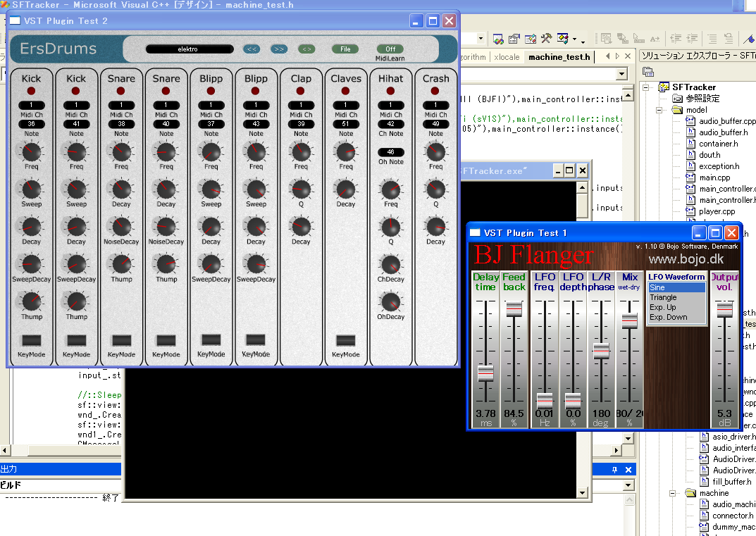Click the red LED on the Crash channel
The image size is (756, 536).
coord(435,91)
